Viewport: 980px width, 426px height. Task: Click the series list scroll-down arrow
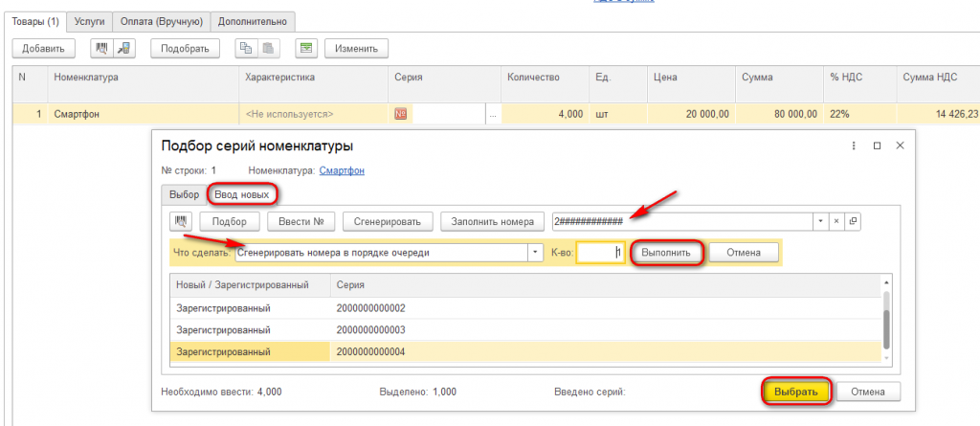(886, 356)
